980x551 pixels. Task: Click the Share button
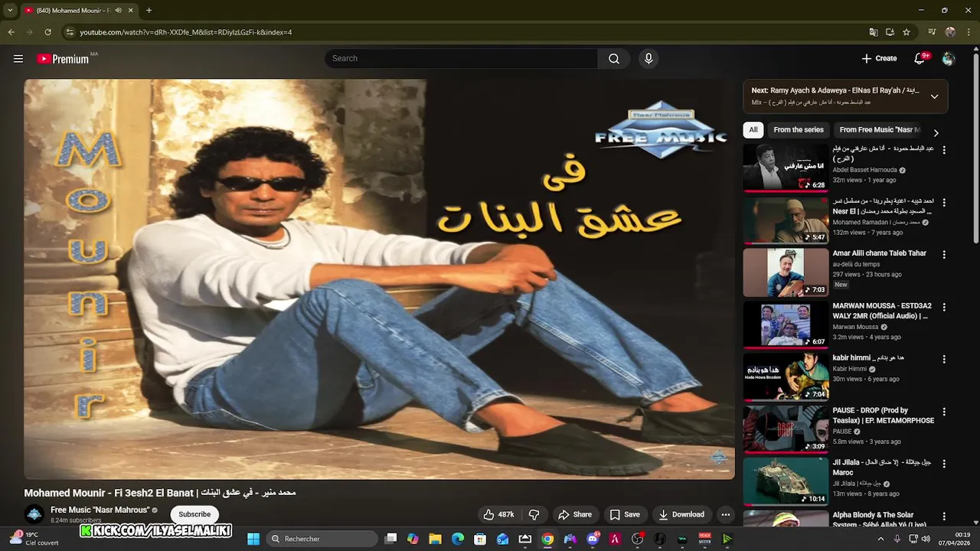575,514
